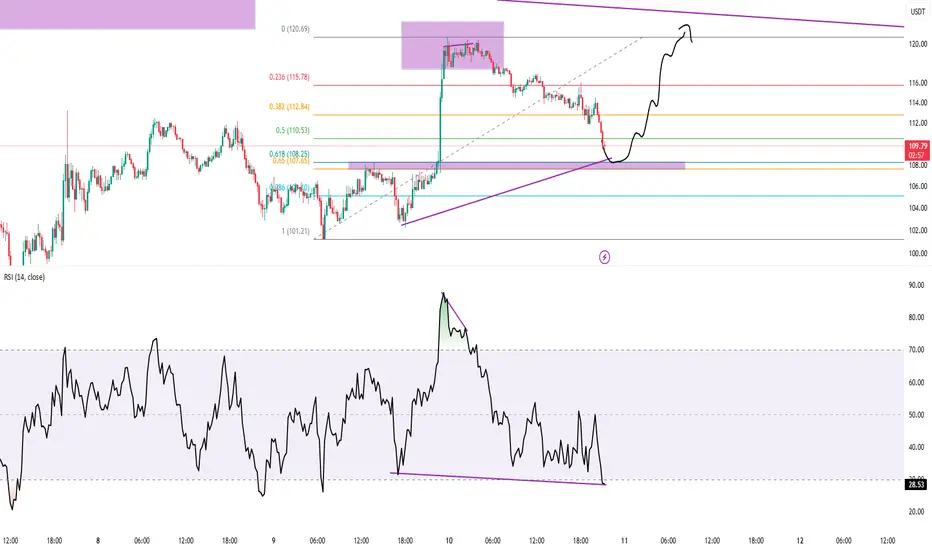Screen dimensions: 932x550
Task: Click 50.00 on the RSI scale
Action: 916,415
